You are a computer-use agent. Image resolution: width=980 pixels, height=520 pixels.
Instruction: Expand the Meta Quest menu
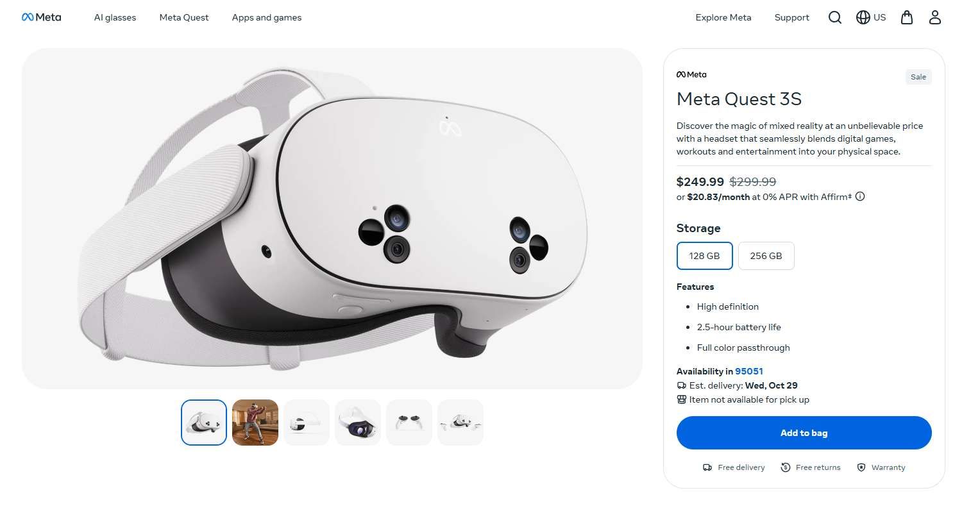(184, 17)
